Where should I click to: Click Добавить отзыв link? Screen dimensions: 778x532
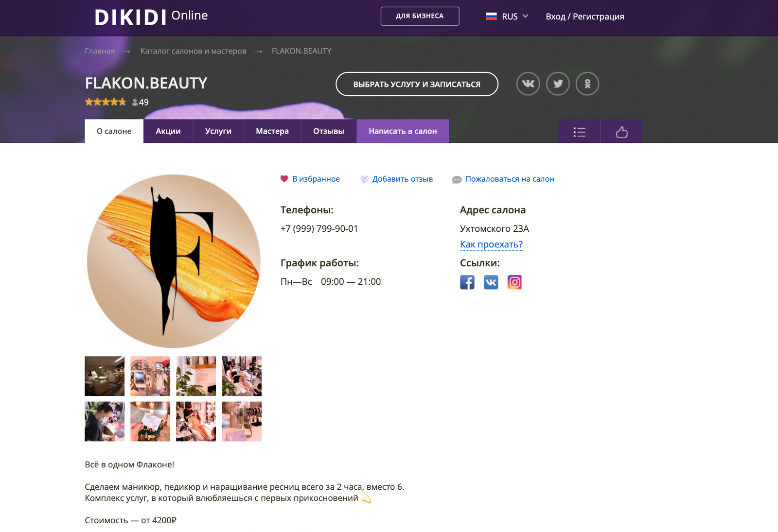click(397, 179)
